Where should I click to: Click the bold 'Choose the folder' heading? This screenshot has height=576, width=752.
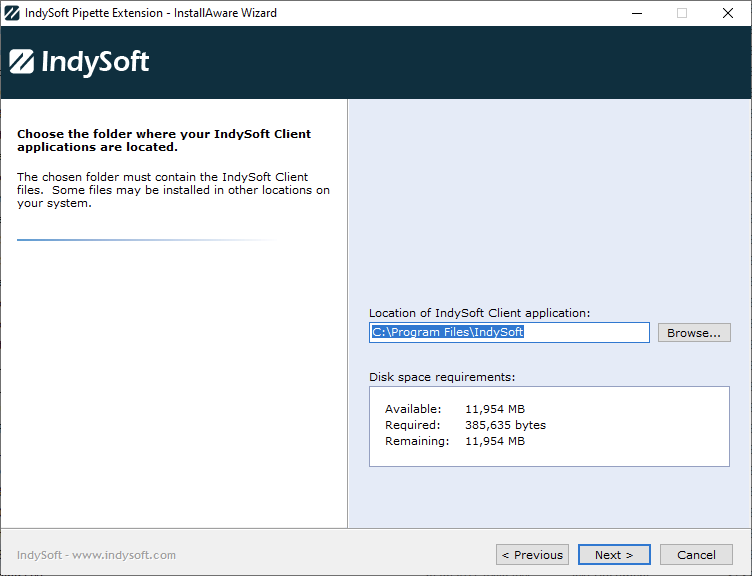[164, 140]
